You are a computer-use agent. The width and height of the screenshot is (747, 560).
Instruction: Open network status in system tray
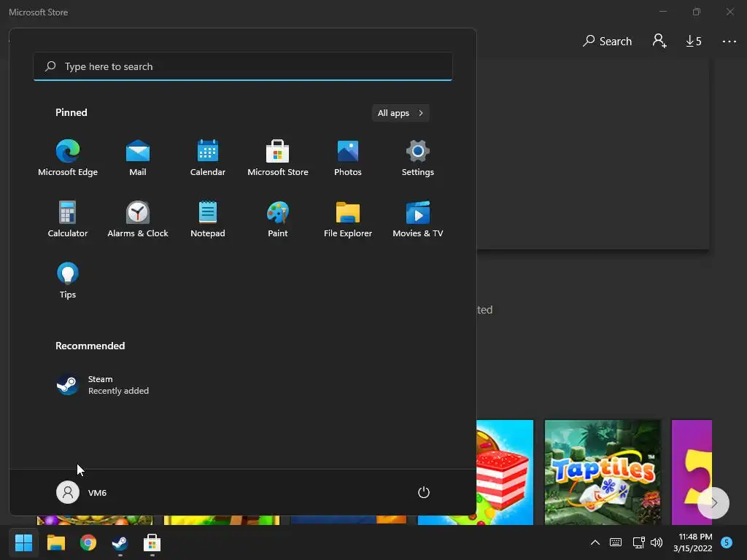click(638, 542)
